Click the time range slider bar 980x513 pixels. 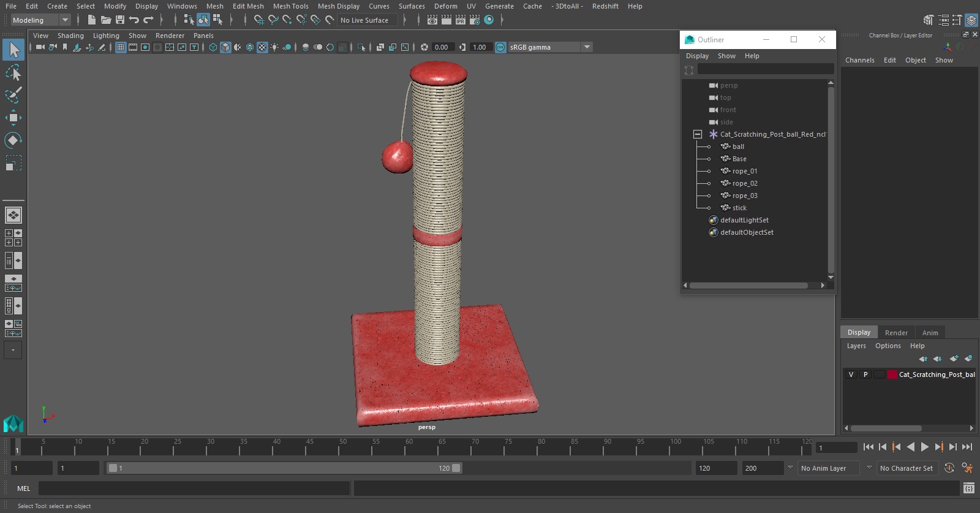pos(284,468)
